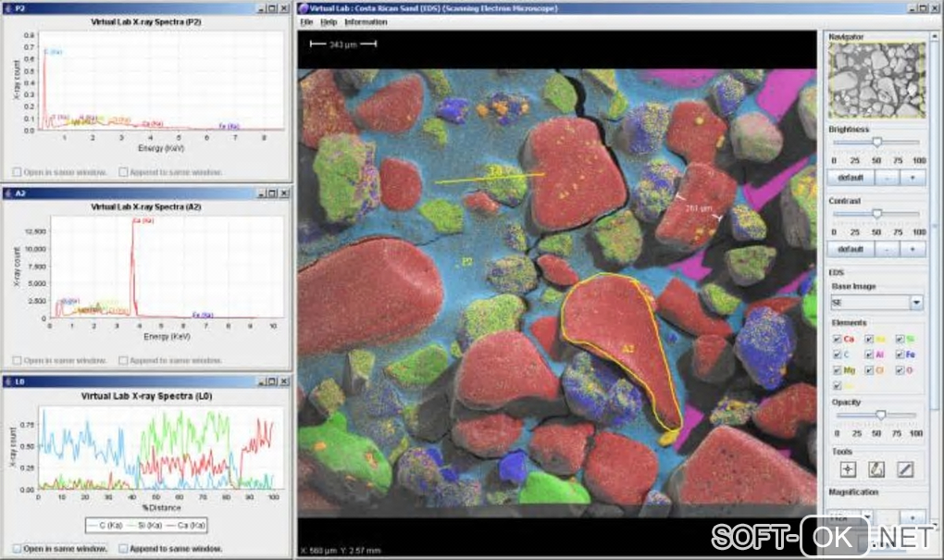This screenshot has width=944, height=560.
Task: Reset Contrast with its default button
Action: (x=851, y=249)
